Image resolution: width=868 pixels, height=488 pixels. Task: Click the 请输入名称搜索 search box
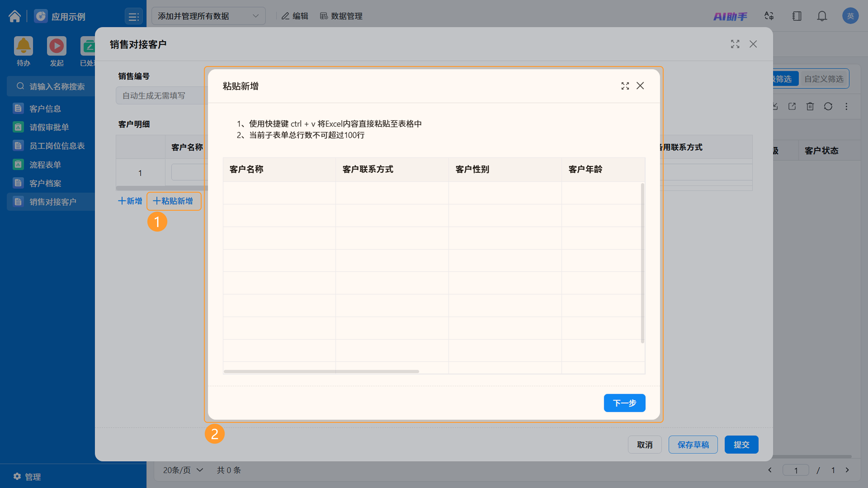tap(51, 86)
